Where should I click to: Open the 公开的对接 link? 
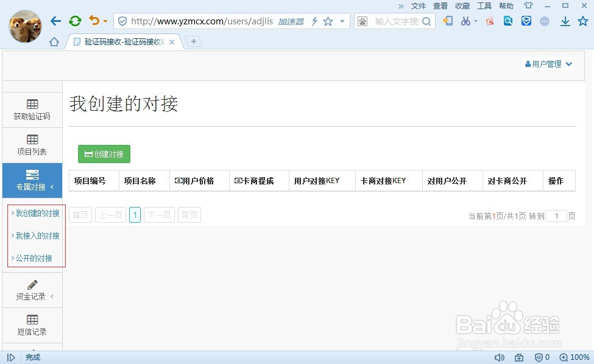35,257
